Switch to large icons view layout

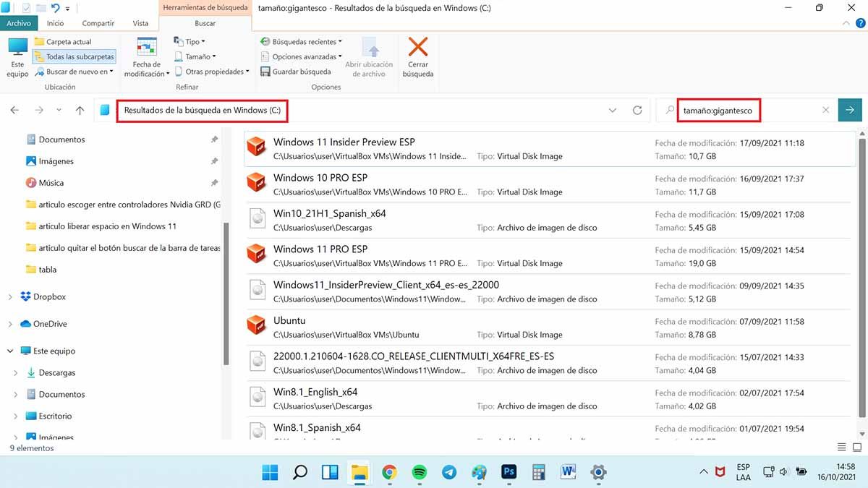(x=856, y=448)
